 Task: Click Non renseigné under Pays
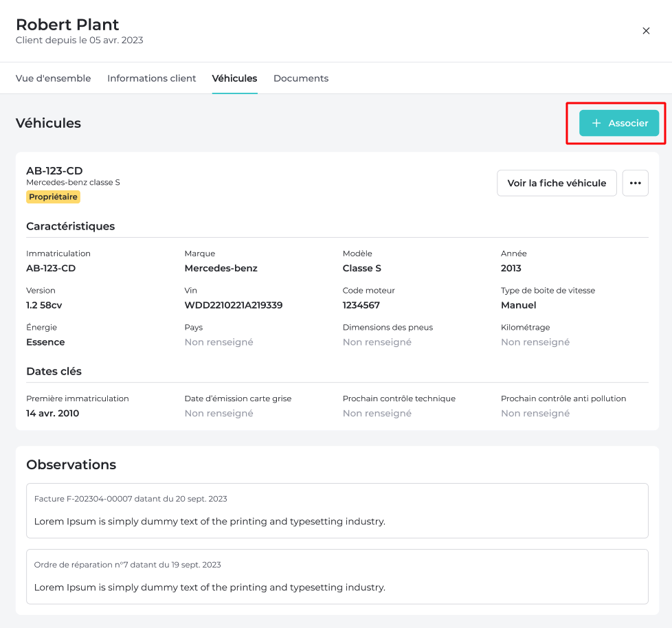pos(219,342)
